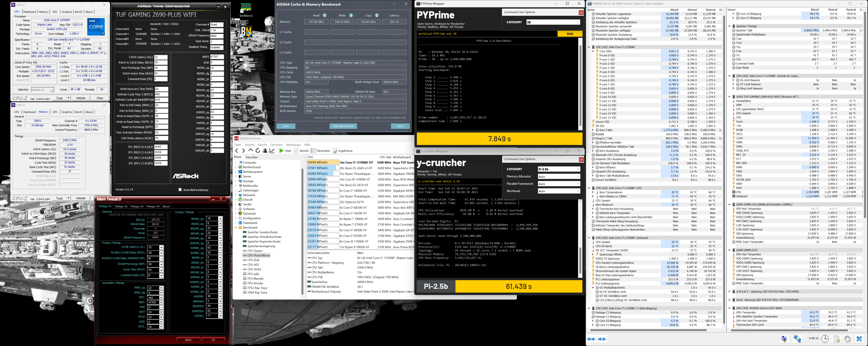Click info icon next to Read column

coord(325,15)
